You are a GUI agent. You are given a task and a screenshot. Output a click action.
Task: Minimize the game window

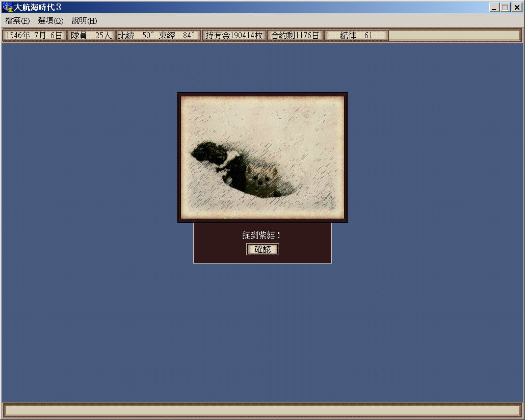tap(494, 7)
